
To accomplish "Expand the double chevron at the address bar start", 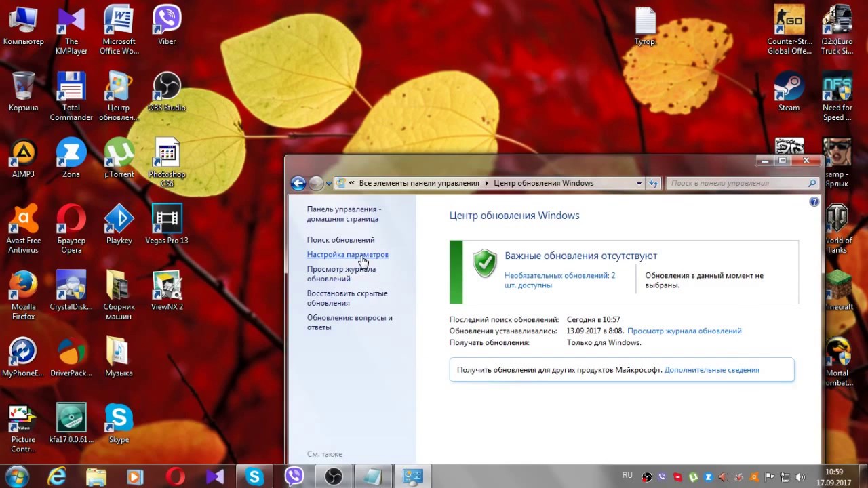I will click(x=353, y=183).
